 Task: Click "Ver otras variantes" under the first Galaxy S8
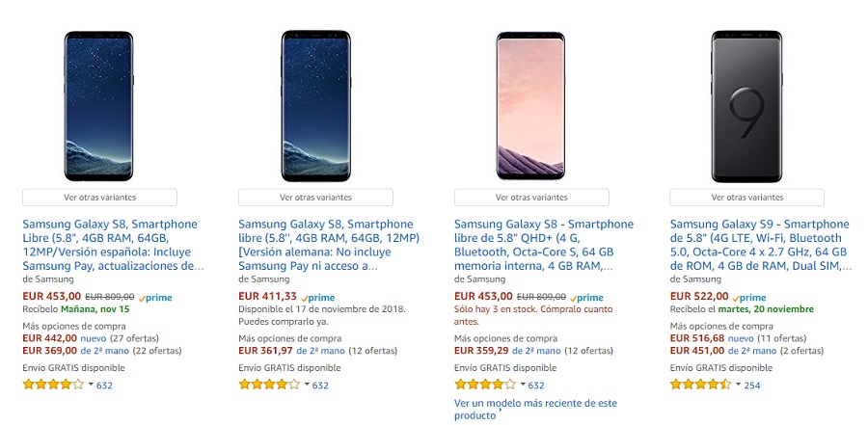click(99, 197)
